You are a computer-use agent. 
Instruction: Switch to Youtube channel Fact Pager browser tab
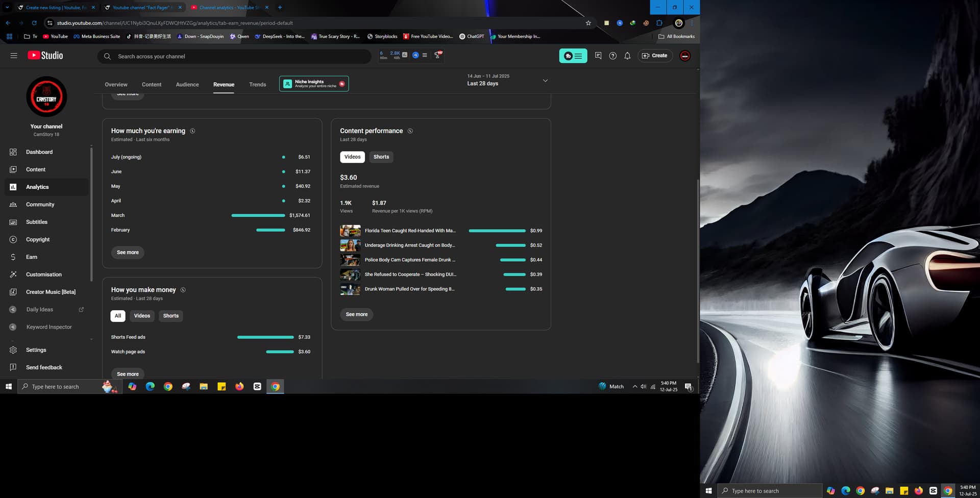[142, 8]
